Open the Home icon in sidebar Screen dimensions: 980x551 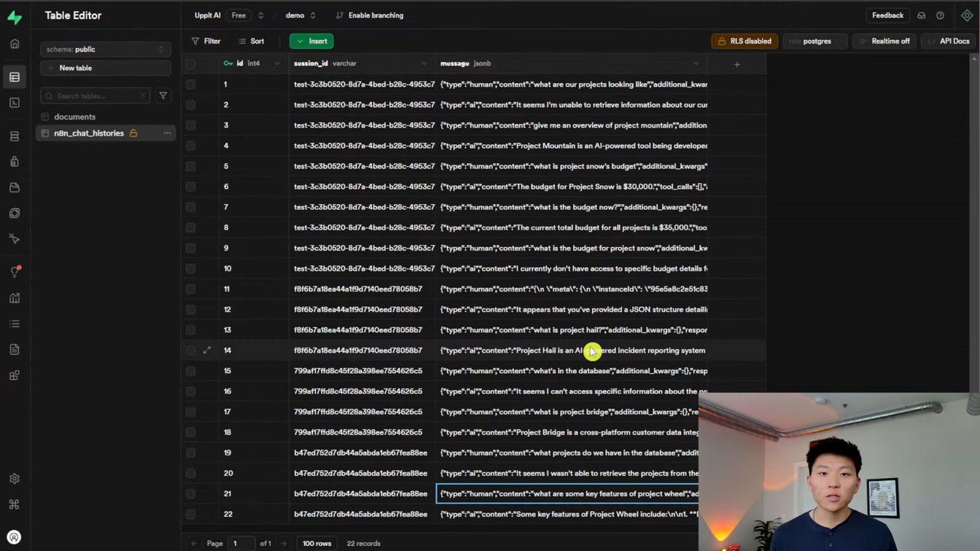click(15, 44)
